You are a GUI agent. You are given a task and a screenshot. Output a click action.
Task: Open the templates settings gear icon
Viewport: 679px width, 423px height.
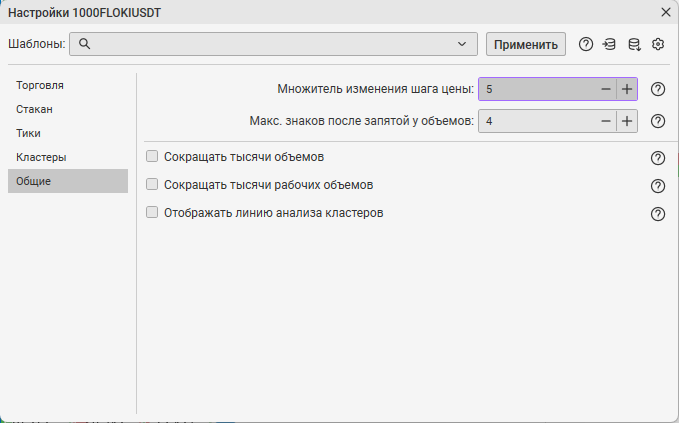658,44
